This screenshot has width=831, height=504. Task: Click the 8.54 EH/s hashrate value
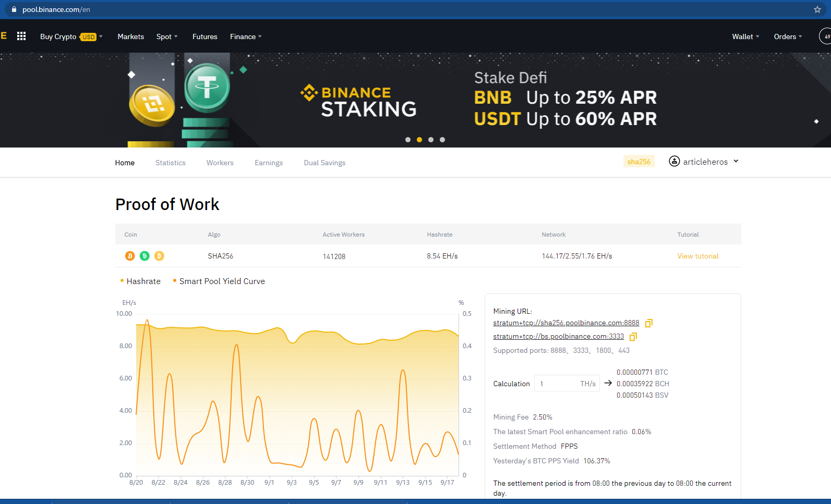(442, 256)
